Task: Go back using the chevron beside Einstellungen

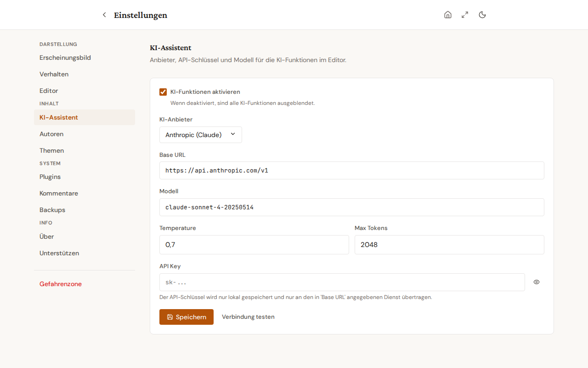Action: [x=104, y=15]
